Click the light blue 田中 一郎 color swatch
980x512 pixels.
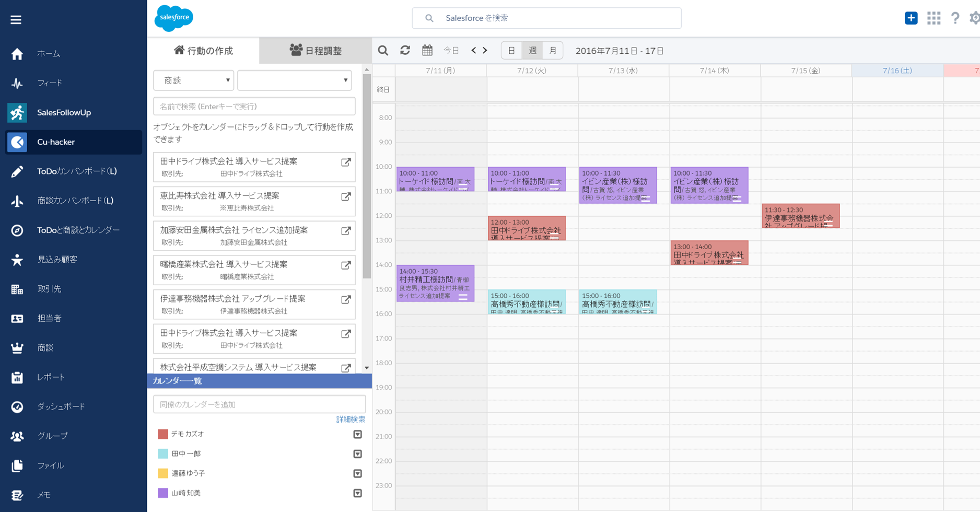coord(163,454)
